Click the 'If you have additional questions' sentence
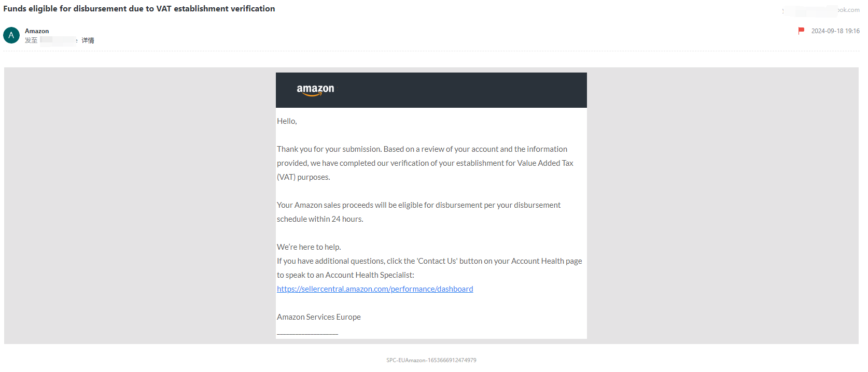The image size is (868, 372). tap(429, 261)
